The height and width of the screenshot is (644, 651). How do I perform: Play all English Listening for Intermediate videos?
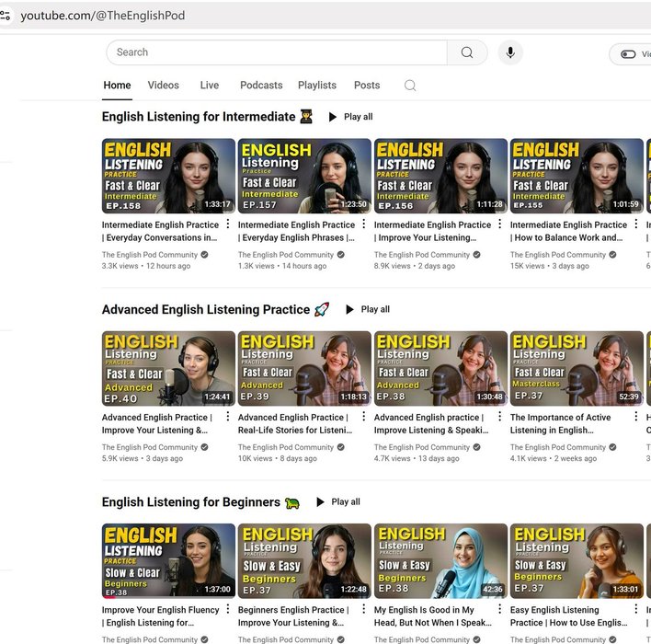(x=350, y=117)
